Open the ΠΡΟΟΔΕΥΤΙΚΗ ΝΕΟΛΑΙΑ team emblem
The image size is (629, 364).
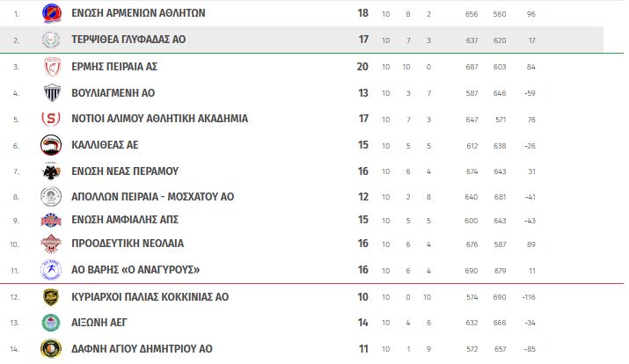pos(51,244)
